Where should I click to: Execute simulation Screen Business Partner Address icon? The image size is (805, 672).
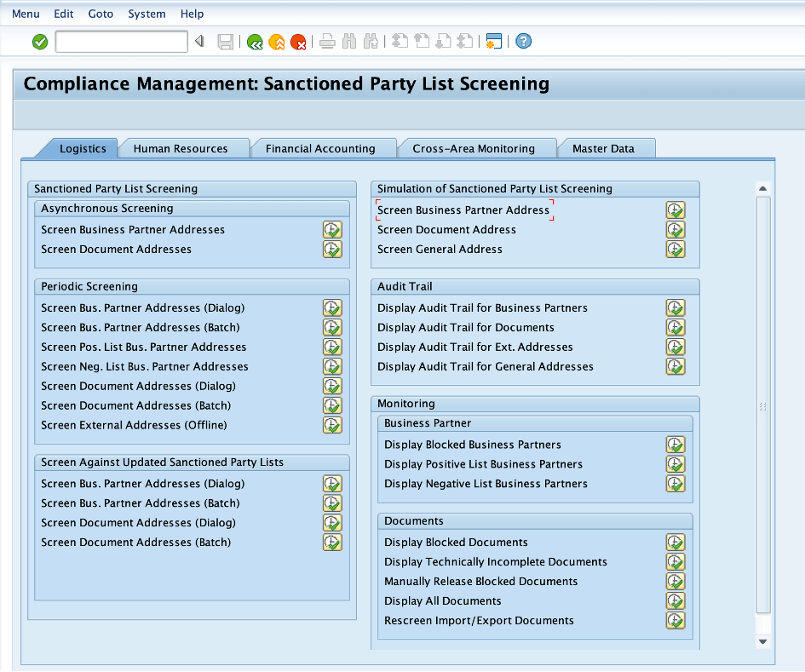(x=676, y=210)
